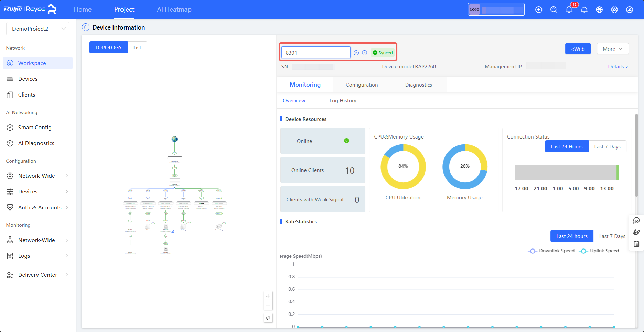Image resolution: width=644 pixels, height=332 pixels.
Task: Click the eWeb button
Action: (x=578, y=49)
